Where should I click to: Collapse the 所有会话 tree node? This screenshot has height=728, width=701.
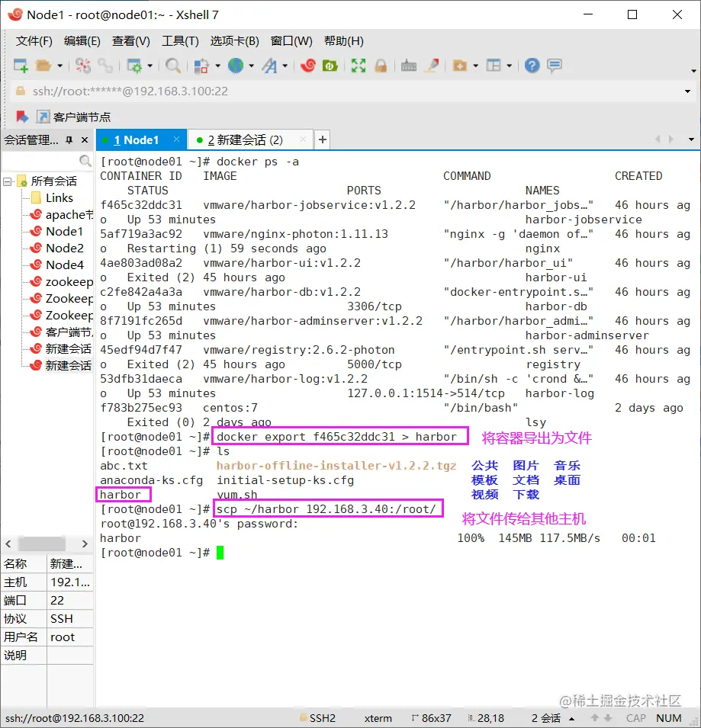point(8,181)
